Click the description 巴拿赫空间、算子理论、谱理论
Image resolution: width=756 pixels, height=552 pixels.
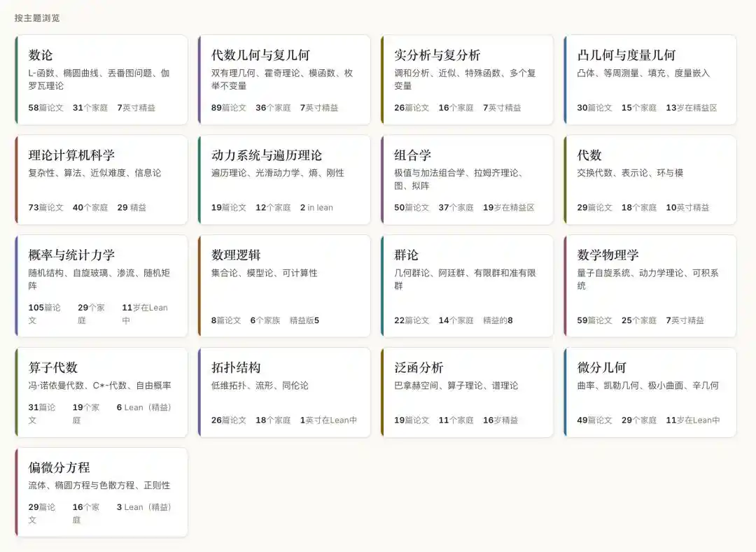pyautogui.click(x=456, y=385)
